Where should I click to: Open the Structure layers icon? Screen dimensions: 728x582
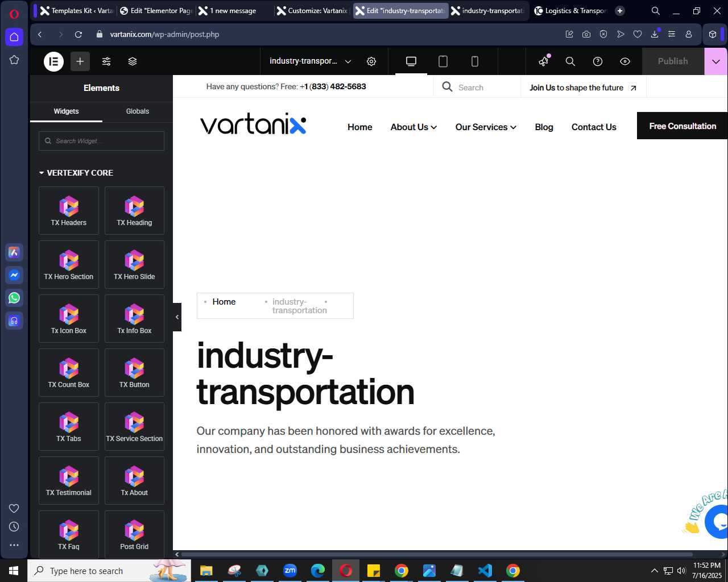(133, 61)
